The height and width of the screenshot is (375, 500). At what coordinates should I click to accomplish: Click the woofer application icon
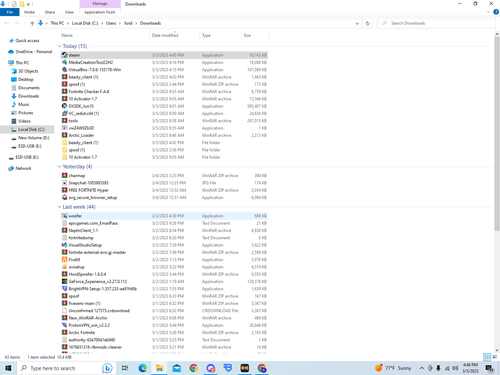click(65, 216)
